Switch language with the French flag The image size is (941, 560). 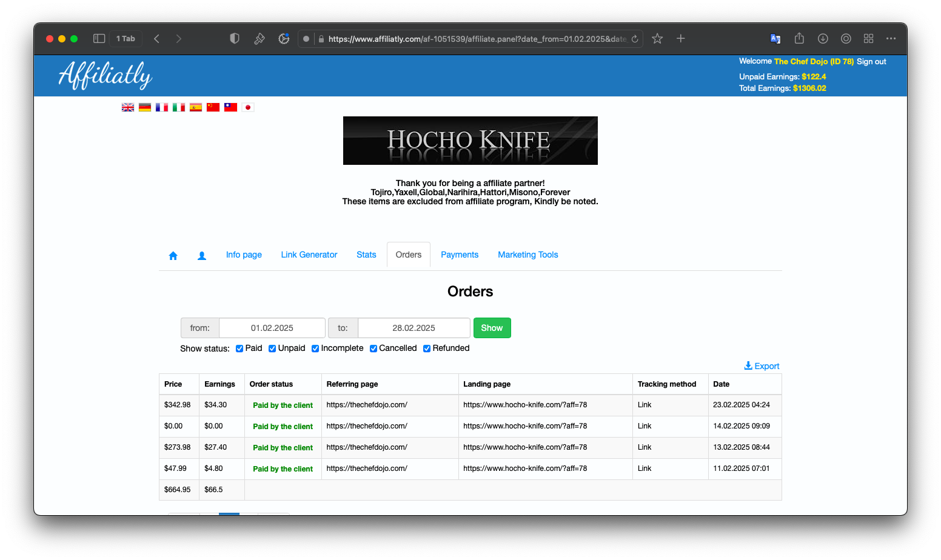tap(162, 107)
